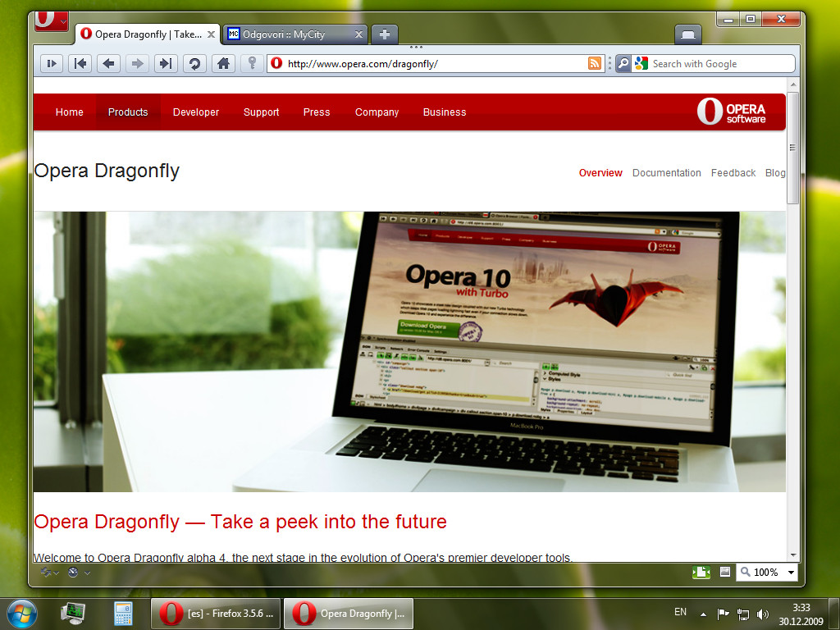Click the search magnifier icon
840x630 pixels.
(x=623, y=64)
